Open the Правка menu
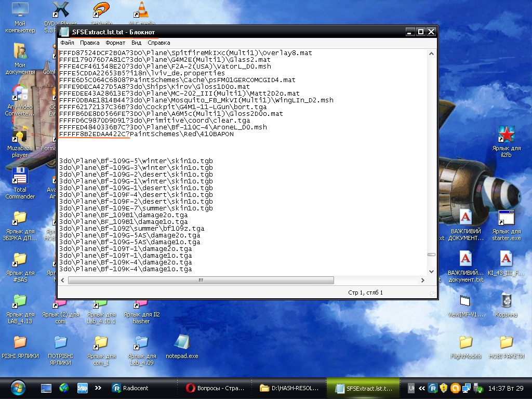 (x=89, y=43)
